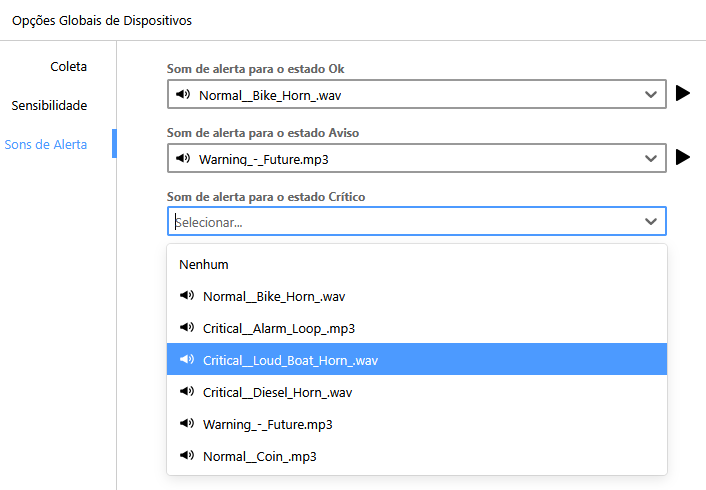
Task: Click speaker icon beside Critical__Diesel_Horn_.wav option
Action: coord(186,392)
